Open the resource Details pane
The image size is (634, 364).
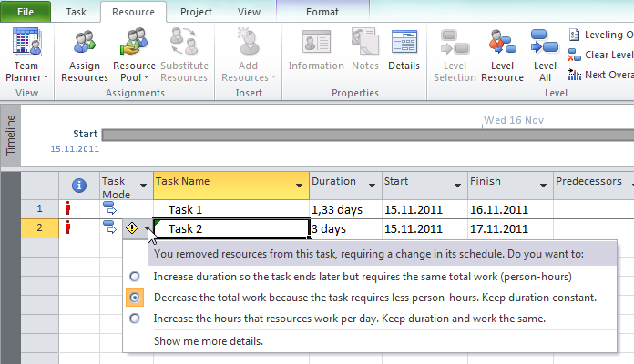click(x=404, y=54)
